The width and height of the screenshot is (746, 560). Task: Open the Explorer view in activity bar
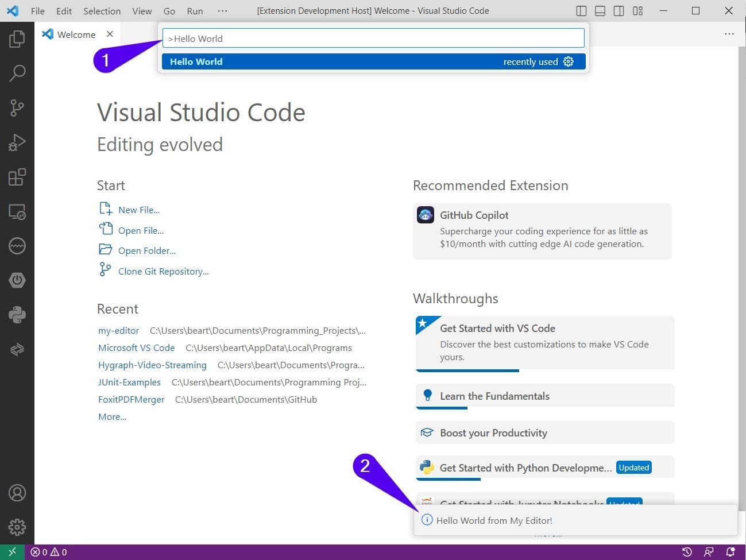[x=17, y=39]
